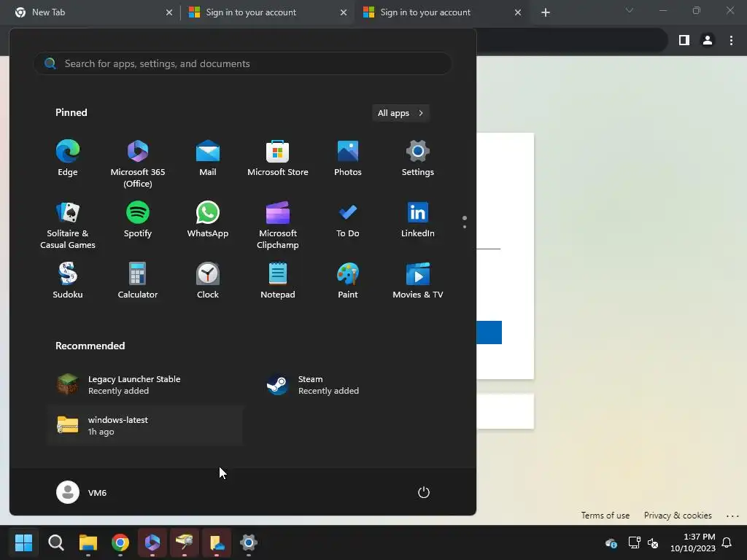Open WhatsApp pinned app

pyautogui.click(x=208, y=219)
